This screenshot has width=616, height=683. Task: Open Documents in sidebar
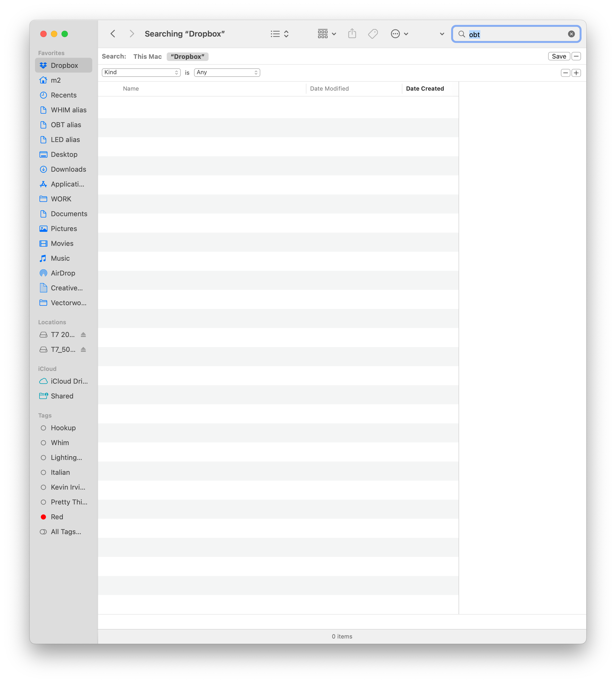click(64, 214)
